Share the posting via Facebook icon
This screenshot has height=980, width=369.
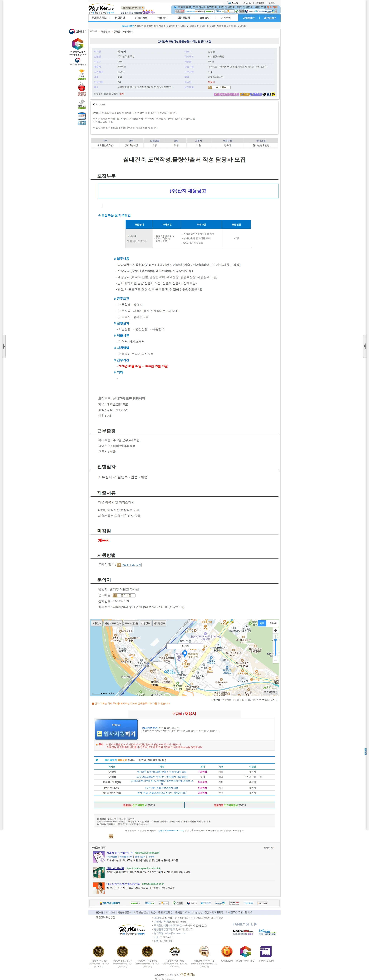(x=269, y=94)
